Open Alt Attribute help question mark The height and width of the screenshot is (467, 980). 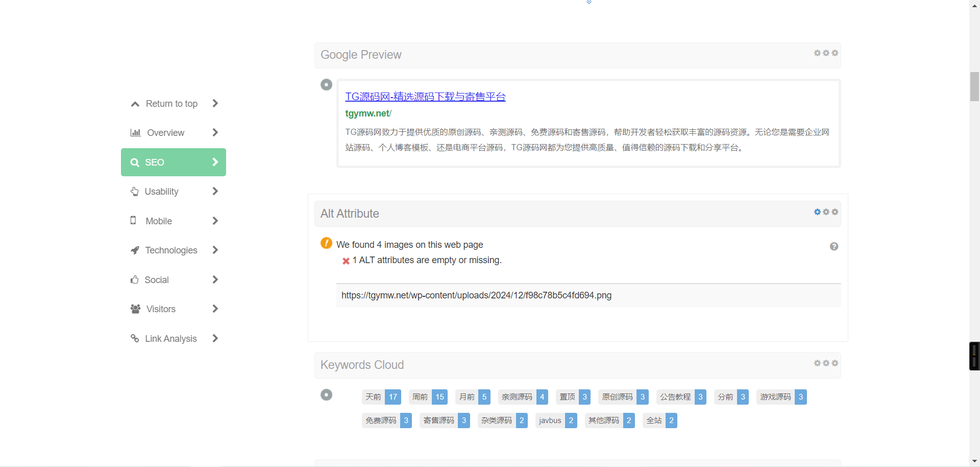point(834,247)
